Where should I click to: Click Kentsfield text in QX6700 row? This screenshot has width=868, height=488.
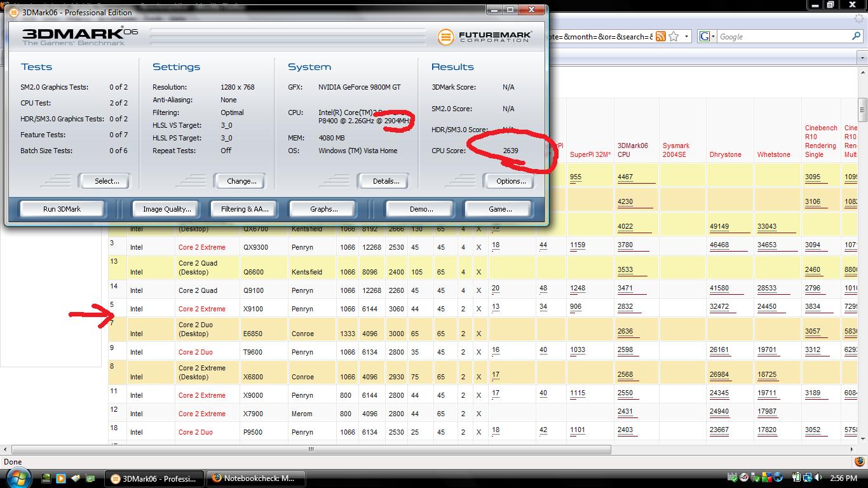307,229
